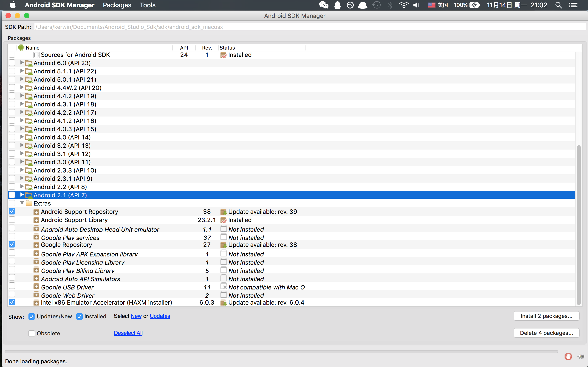Click the Sources for Android SDK package icon

click(x=36, y=55)
